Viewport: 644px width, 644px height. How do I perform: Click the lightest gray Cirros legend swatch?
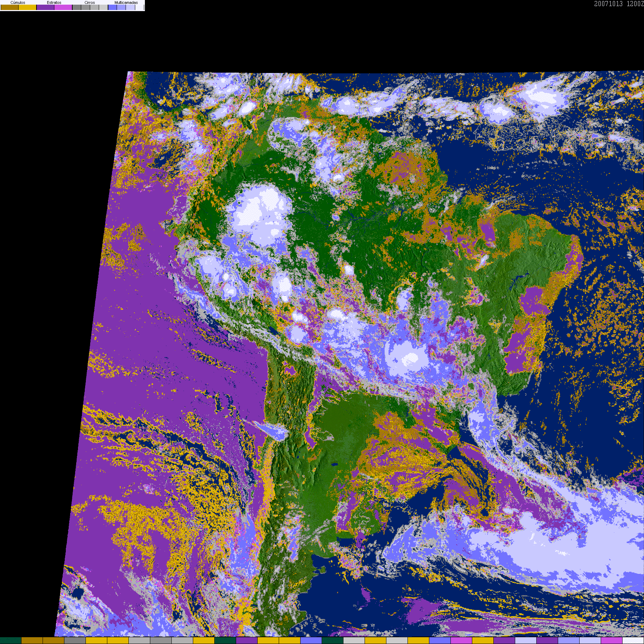pyautogui.click(x=103, y=7)
